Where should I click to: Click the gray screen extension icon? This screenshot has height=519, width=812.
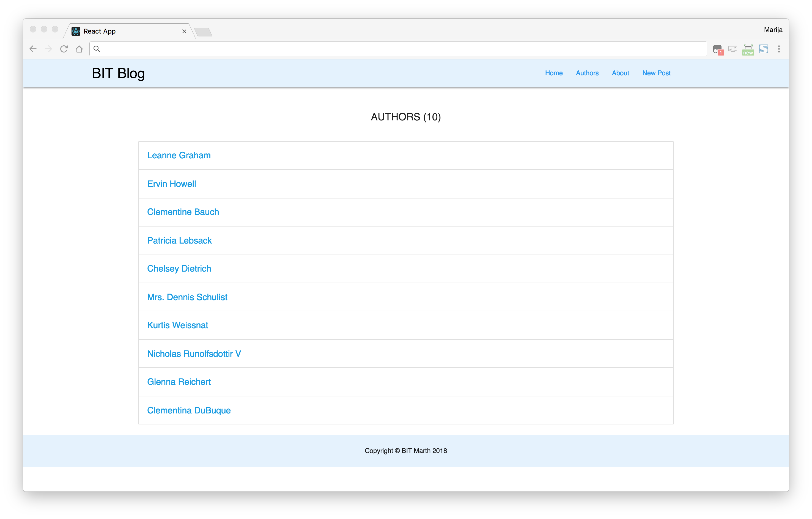point(733,49)
